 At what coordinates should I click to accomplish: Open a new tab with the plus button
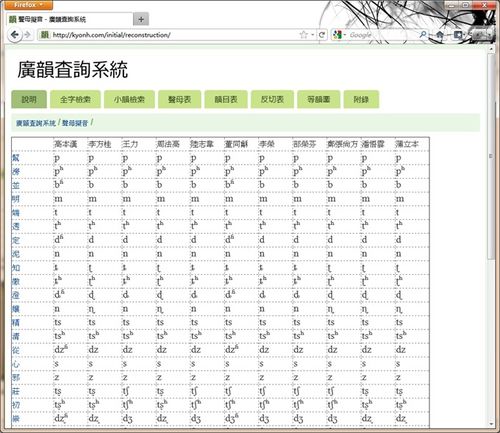[141, 19]
